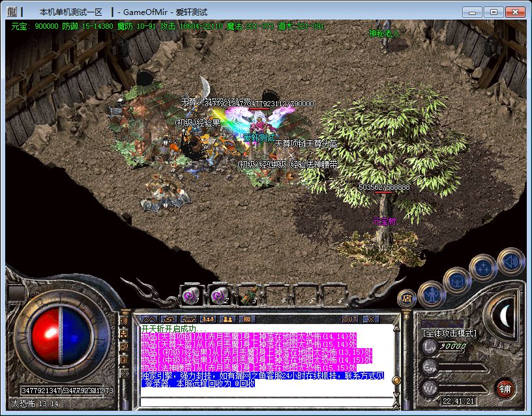Click the chat scrollbar gold knob
Screen dimensions: 532x416
(396, 380)
